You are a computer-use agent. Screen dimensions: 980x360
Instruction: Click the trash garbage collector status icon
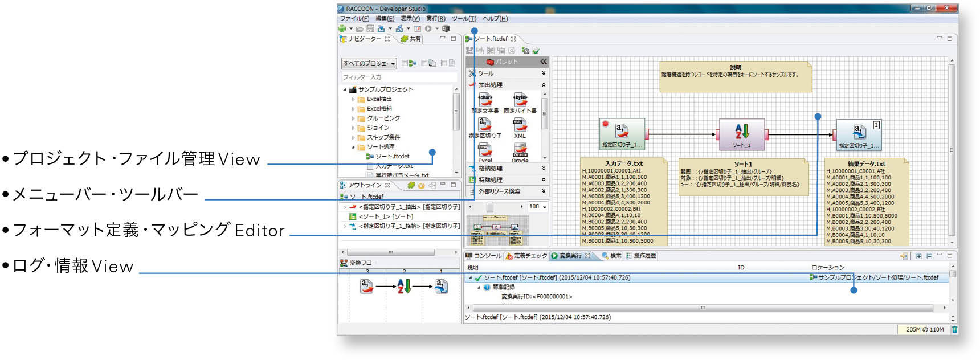pos(954,329)
